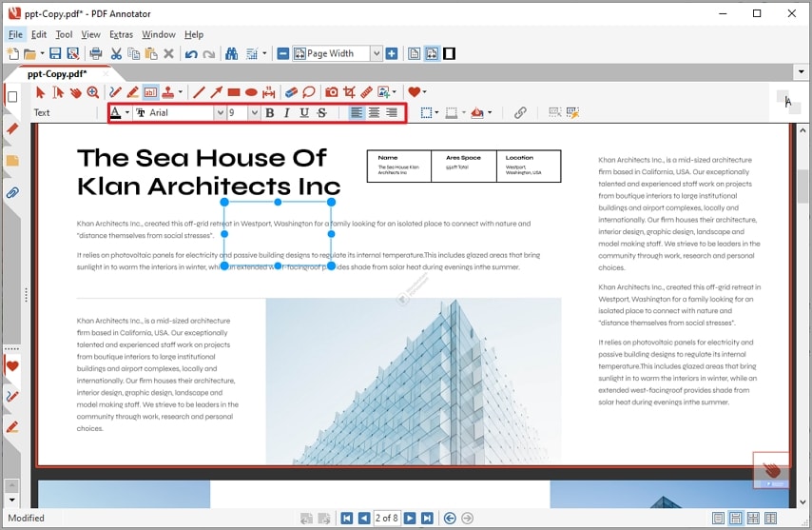Choose the Select arrow tool
Viewport: 812px width, 530px height.
click(x=40, y=92)
